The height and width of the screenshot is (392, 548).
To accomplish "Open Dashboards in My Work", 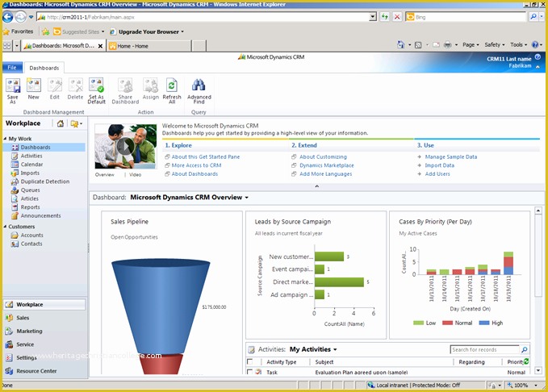I will (36, 148).
